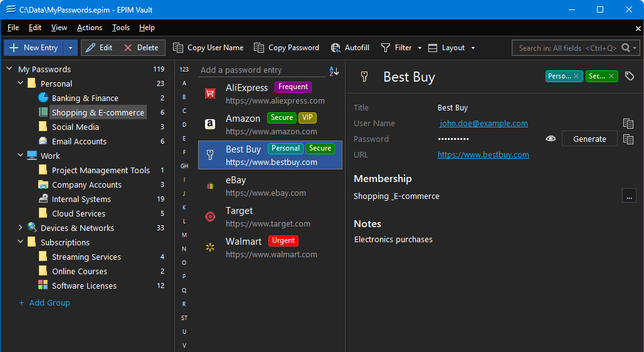Open the Actions menu
Viewport: 644px width, 352px height.
pyautogui.click(x=89, y=28)
